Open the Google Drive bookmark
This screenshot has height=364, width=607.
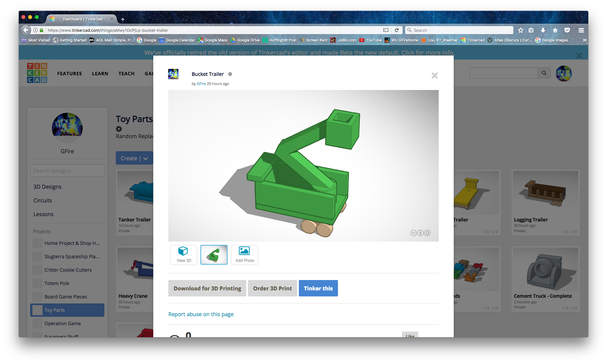(245, 40)
